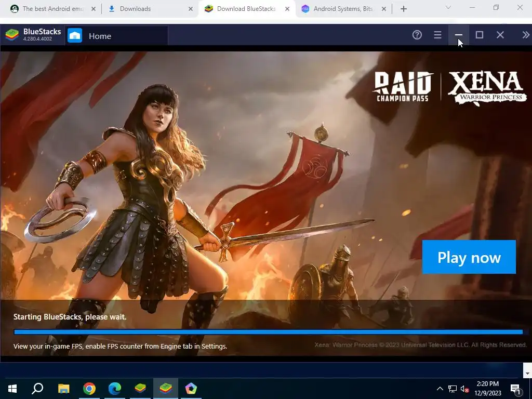Open the browser tab search chevron
The image size is (532, 399).
point(448,7)
